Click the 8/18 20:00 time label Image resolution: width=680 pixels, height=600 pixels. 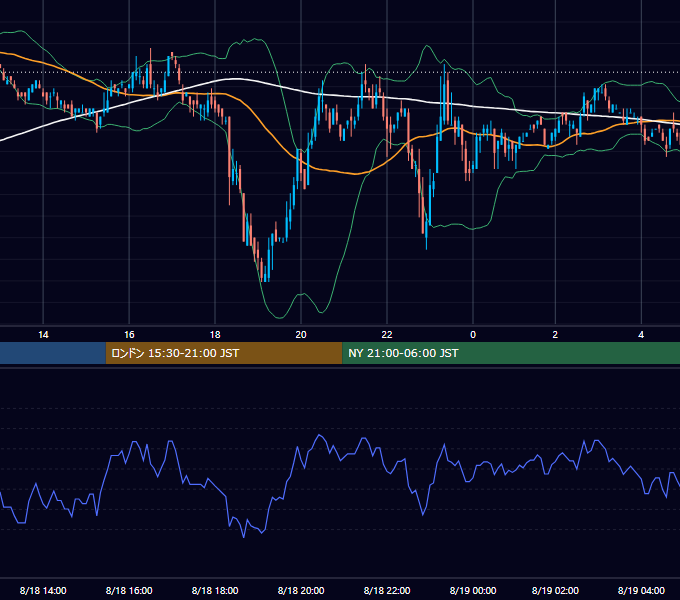tap(301, 590)
